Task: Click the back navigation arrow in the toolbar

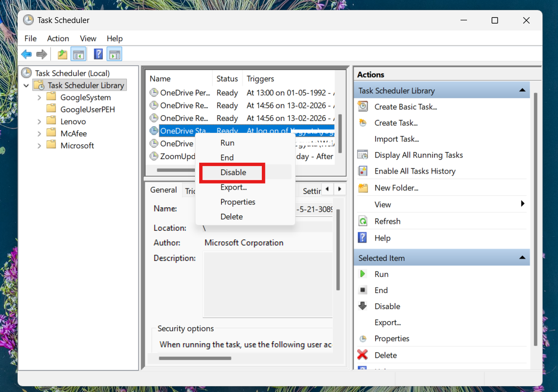Action: tap(26, 54)
